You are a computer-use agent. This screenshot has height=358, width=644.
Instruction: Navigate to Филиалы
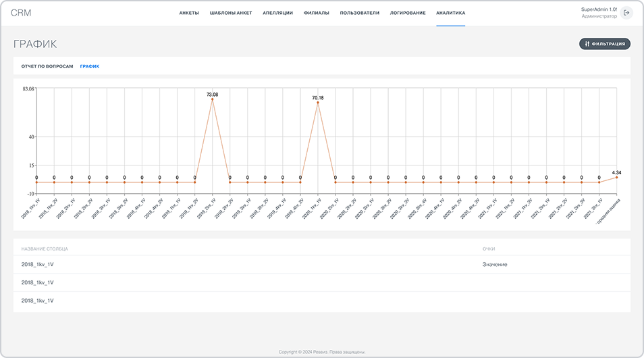(x=317, y=13)
